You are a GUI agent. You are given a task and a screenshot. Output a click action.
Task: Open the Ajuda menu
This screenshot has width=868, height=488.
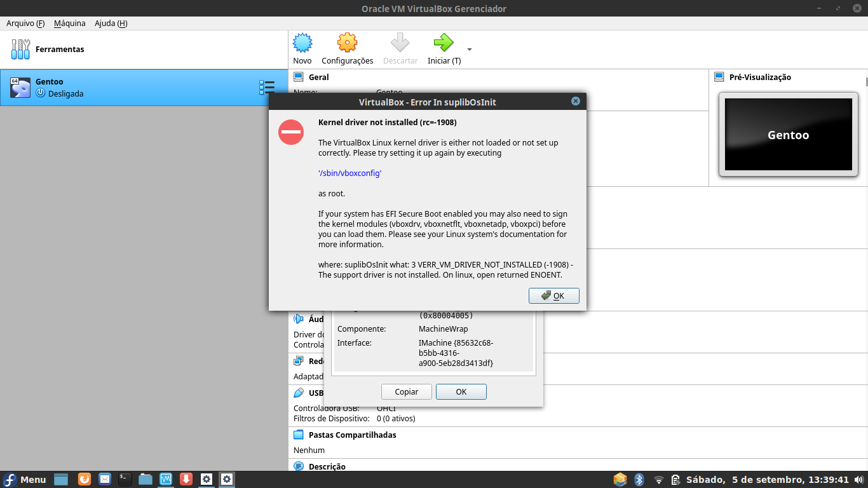pyautogui.click(x=111, y=24)
